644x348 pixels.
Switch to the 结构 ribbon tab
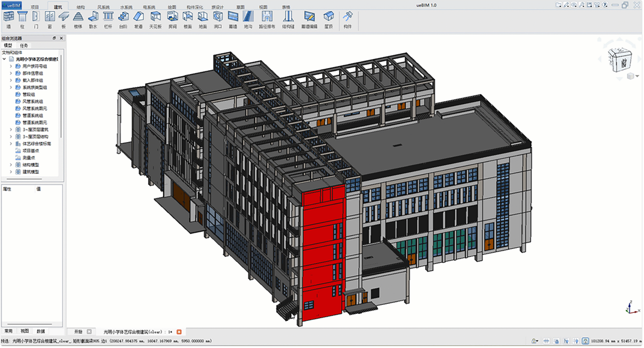[x=80, y=7]
